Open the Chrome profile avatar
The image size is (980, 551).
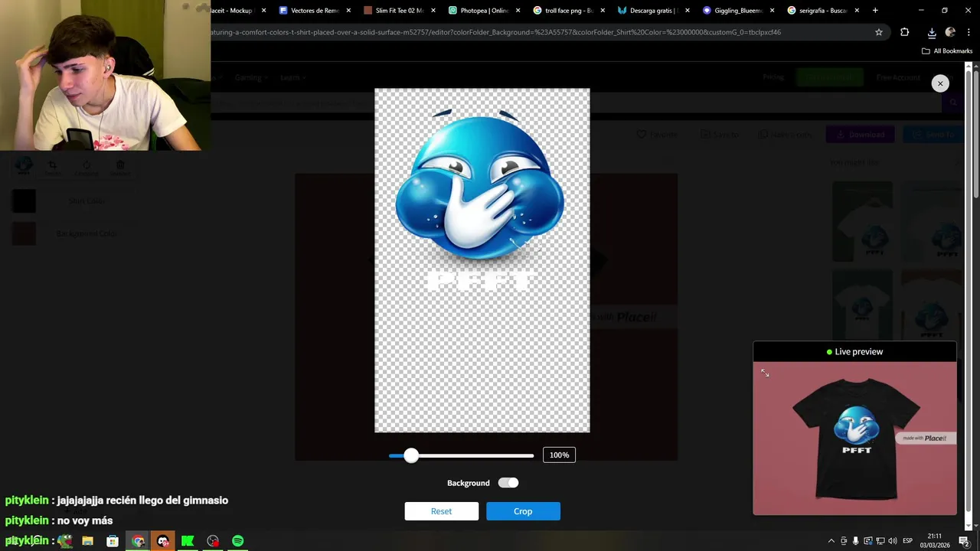(950, 32)
